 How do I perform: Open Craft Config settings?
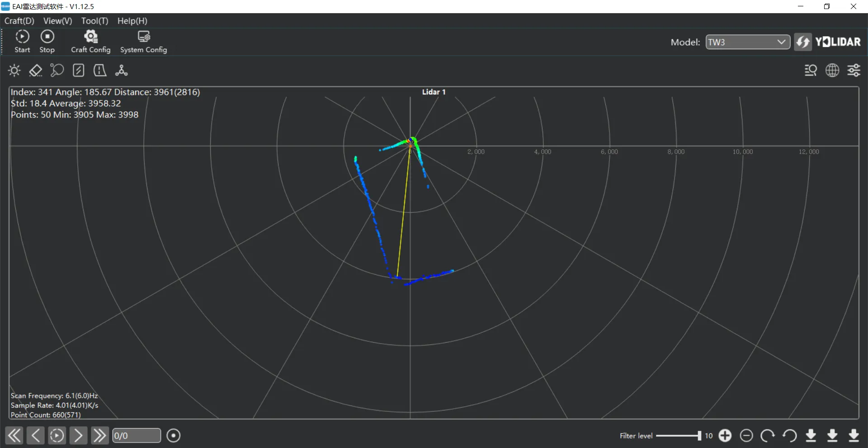pyautogui.click(x=90, y=41)
